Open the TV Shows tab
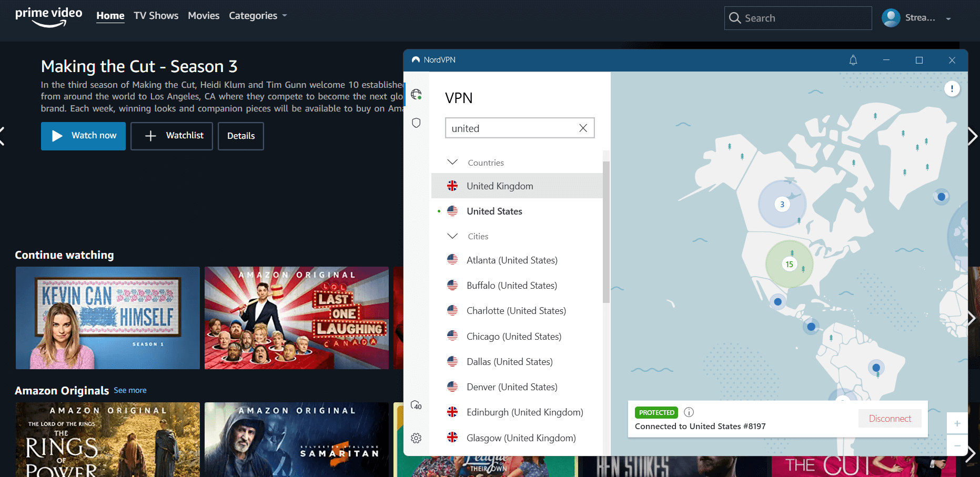 click(x=156, y=16)
